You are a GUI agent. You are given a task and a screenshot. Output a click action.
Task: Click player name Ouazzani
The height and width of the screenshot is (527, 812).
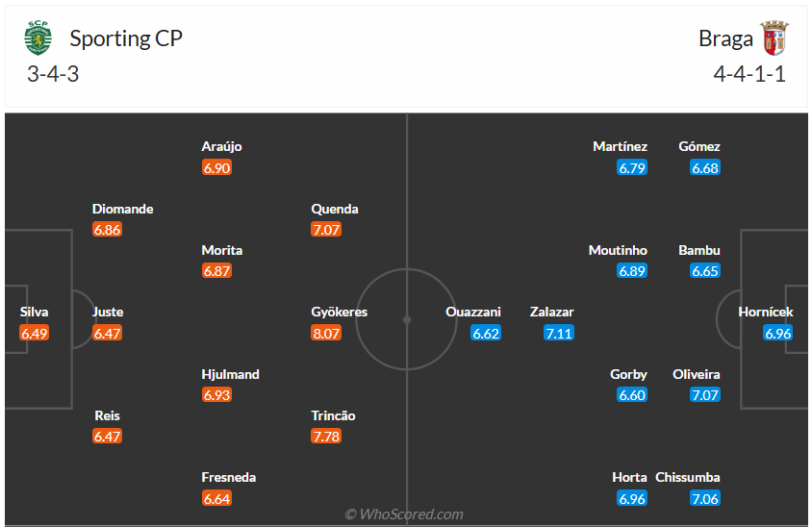(x=472, y=312)
